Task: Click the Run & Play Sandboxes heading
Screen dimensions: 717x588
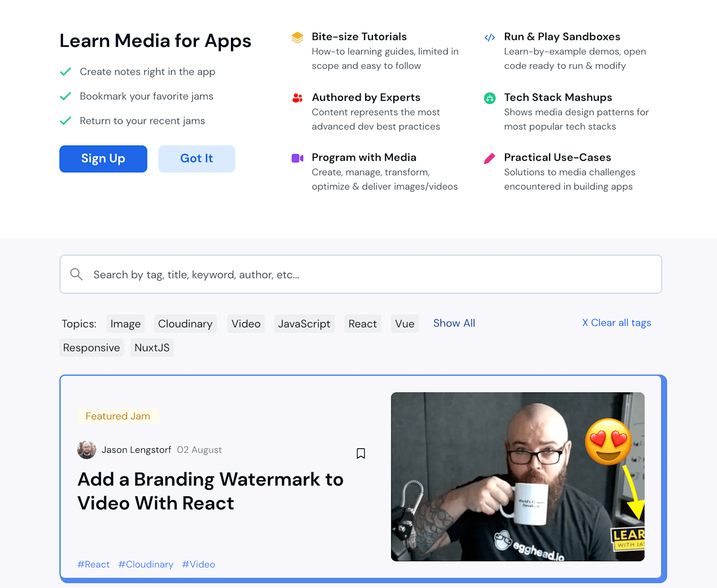Action: click(x=562, y=37)
